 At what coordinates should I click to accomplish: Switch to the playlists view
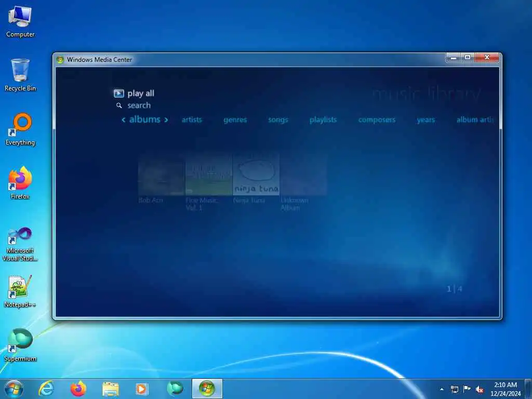pyautogui.click(x=323, y=120)
